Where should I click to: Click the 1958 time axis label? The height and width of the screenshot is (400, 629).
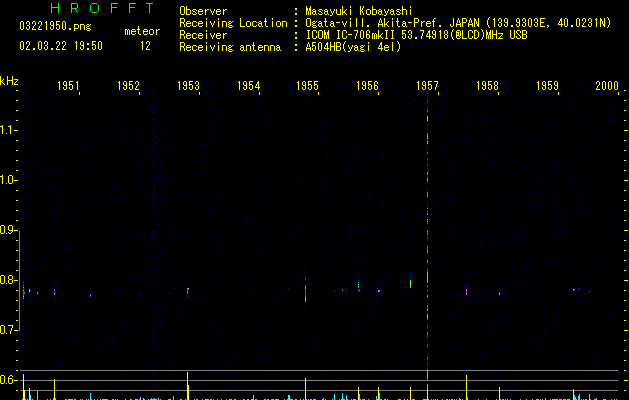click(x=487, y=86)
